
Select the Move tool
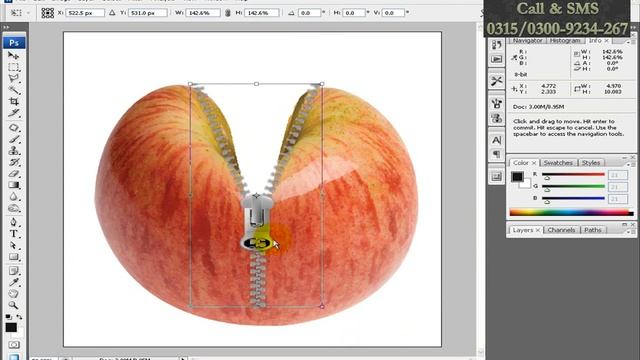[13, 56]
